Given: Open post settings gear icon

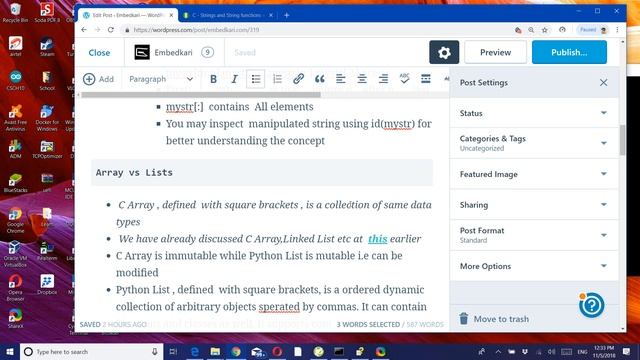Looking at the screenshot, I should (444, 52).
